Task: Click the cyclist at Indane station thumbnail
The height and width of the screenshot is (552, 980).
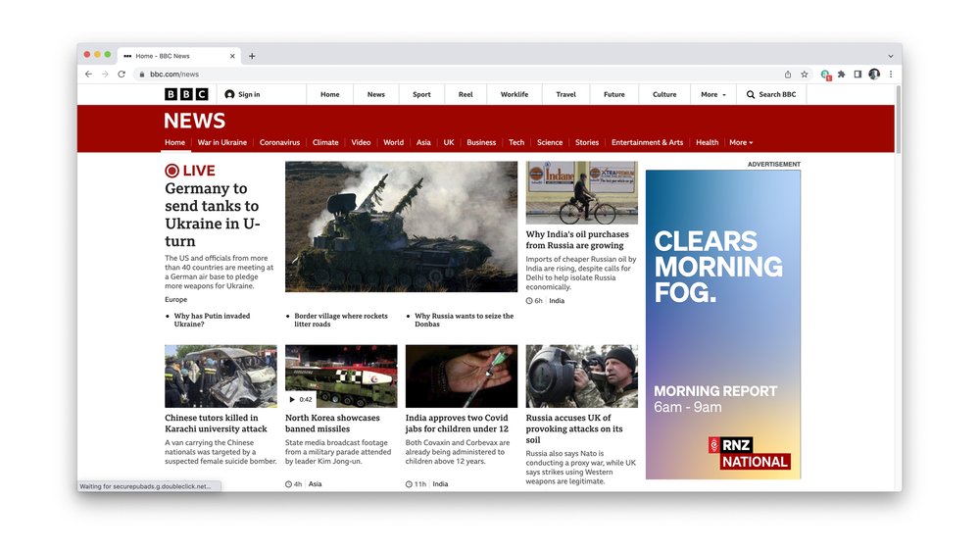Action: coord(582,192)
